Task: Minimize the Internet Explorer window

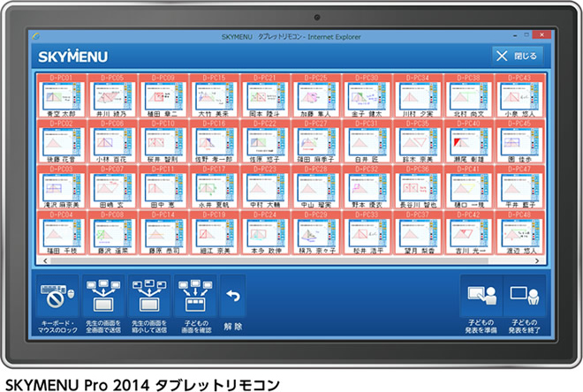Action: click(x=515, y=35)
